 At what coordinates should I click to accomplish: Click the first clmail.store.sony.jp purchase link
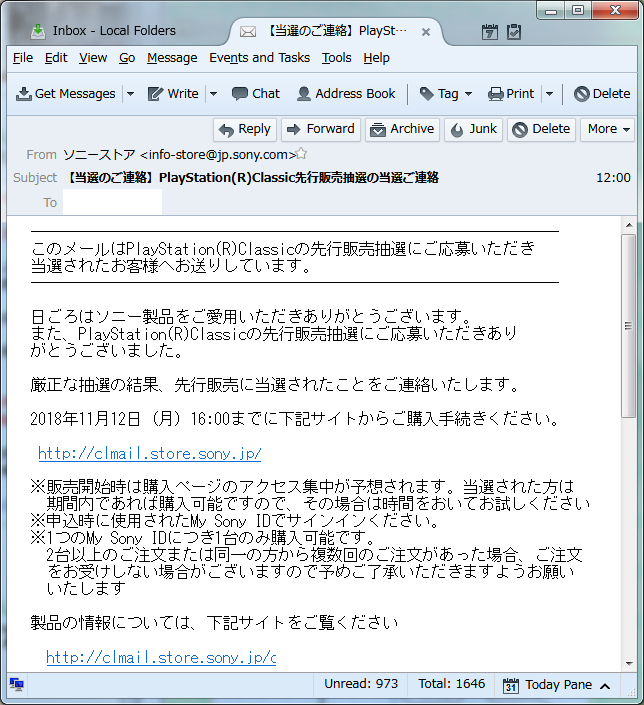(149, 453)
